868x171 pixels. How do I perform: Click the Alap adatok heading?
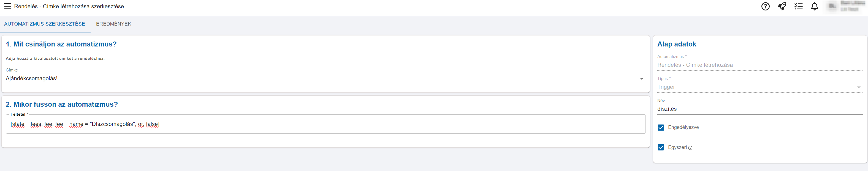pos(677,44)
